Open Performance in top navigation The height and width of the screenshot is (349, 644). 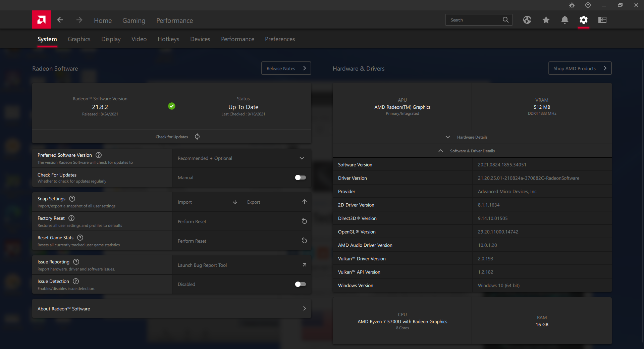point(174,20)
